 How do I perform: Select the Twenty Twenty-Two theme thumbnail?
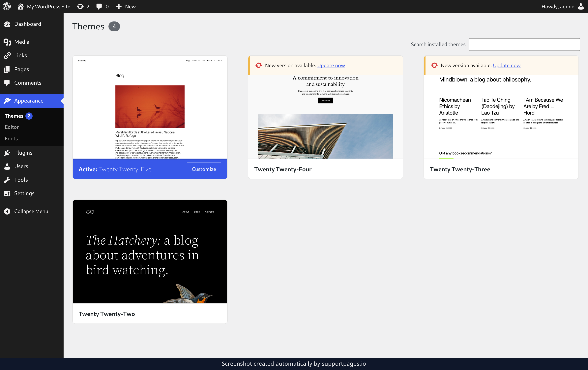point(150,252)
